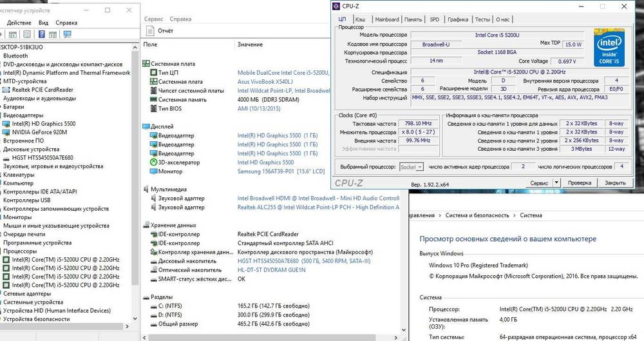
Task: Click Device Manager horizontal scrollbar thumb
Action: pos(62,326)
